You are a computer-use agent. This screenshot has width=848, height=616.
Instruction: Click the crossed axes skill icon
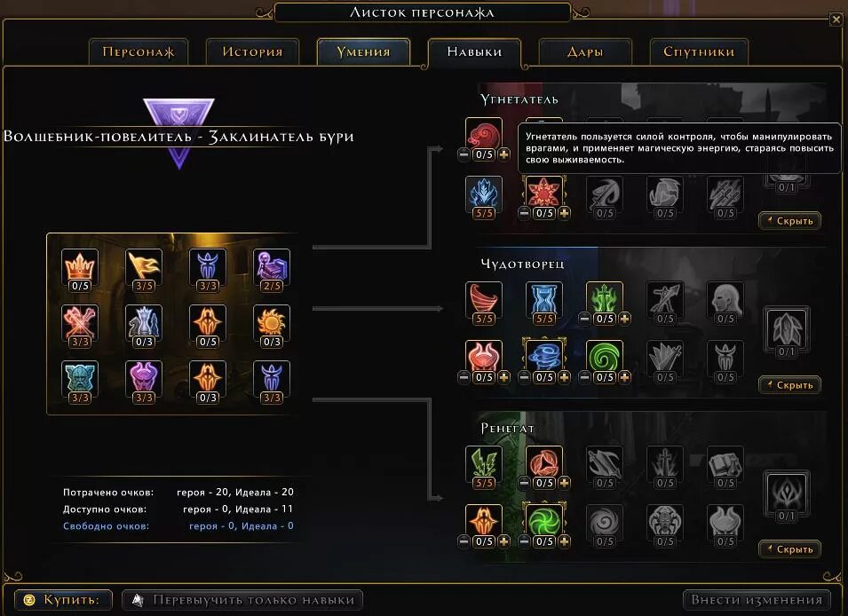pyautogui.click(x=80, y=322)
